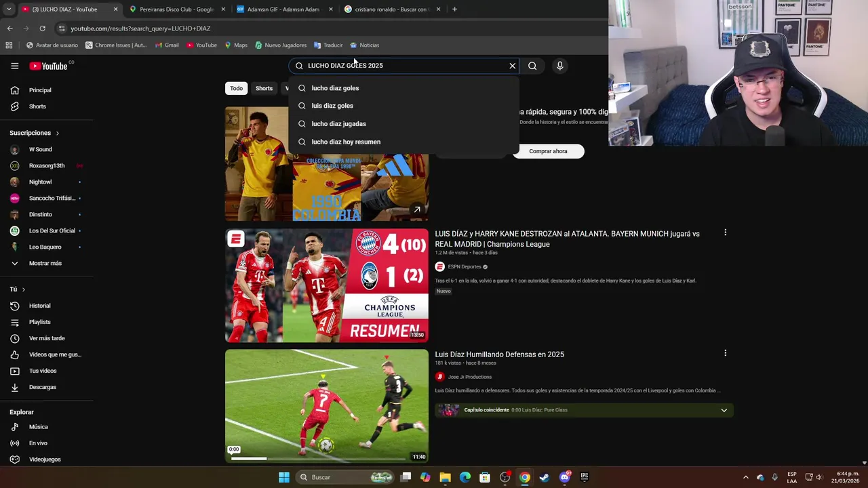This screenshot has height=488, width=868.
Task: Open Luis Díaz Humillando Defensas title
Action: click(x=500, y=354)
